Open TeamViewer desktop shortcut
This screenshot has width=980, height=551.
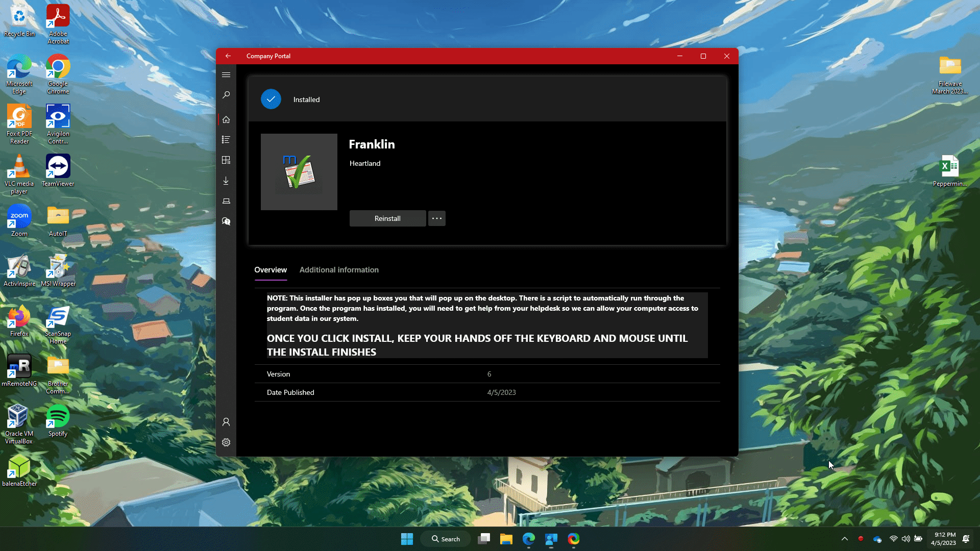58,171
